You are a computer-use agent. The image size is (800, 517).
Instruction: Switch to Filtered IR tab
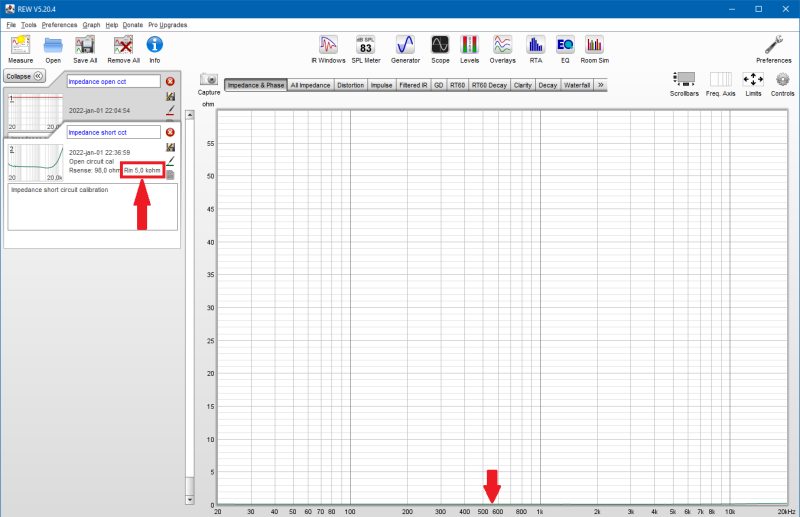tap(413, 85)
